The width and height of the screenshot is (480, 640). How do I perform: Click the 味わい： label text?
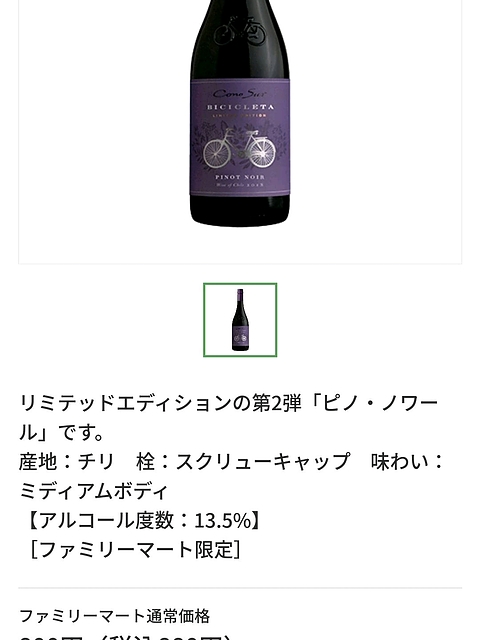pos(407,462)
